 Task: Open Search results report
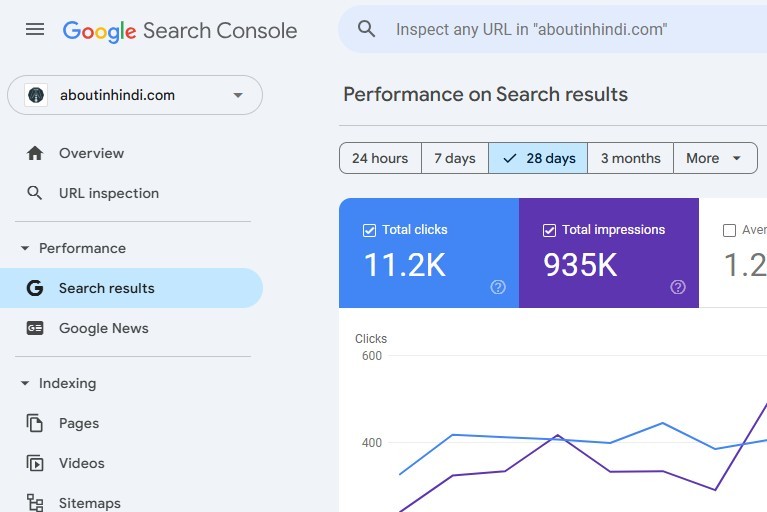[131, 288]
